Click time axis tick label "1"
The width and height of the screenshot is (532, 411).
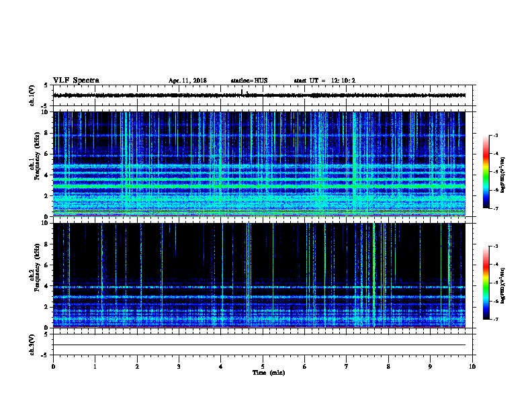point(95,367)
